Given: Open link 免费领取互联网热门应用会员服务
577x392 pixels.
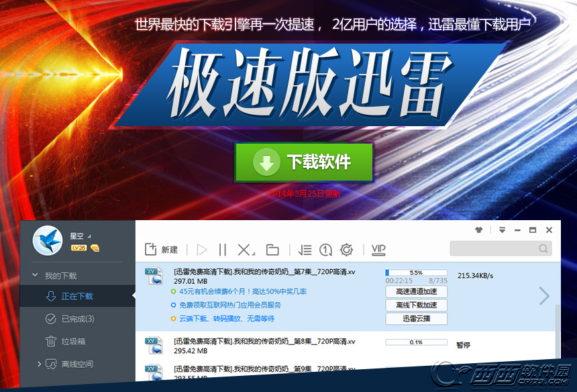Looking at the screenshot, I should pos(230,305).
